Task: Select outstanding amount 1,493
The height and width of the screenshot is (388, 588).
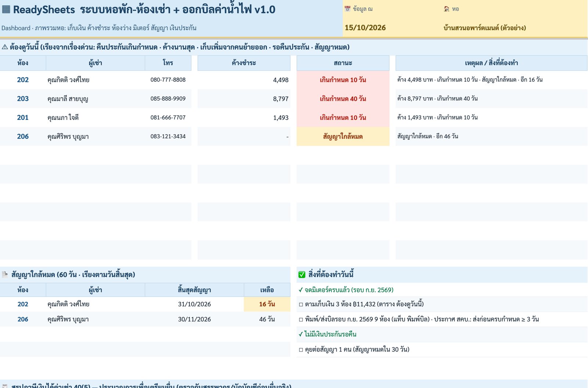Action: (x=281, y=118)
